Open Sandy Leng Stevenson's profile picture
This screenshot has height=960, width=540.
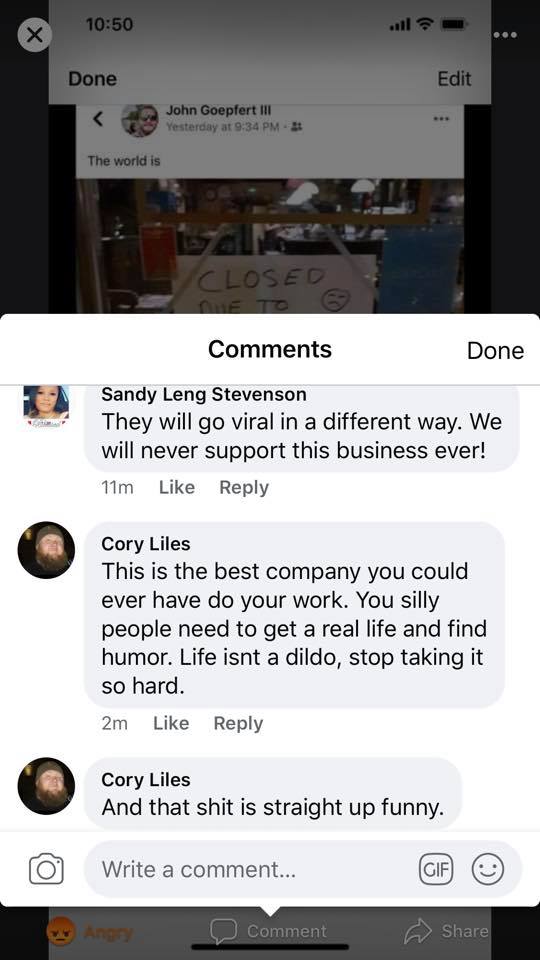click(x=47, y=402)
